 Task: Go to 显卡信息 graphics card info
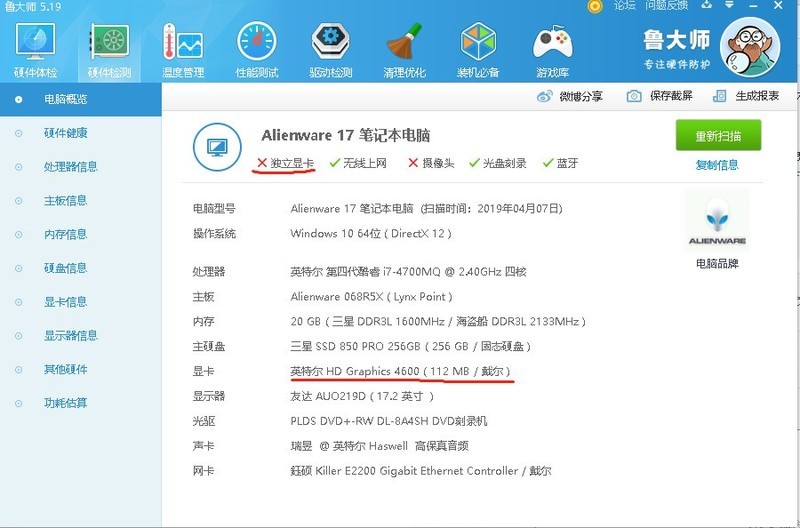[66, 302]
